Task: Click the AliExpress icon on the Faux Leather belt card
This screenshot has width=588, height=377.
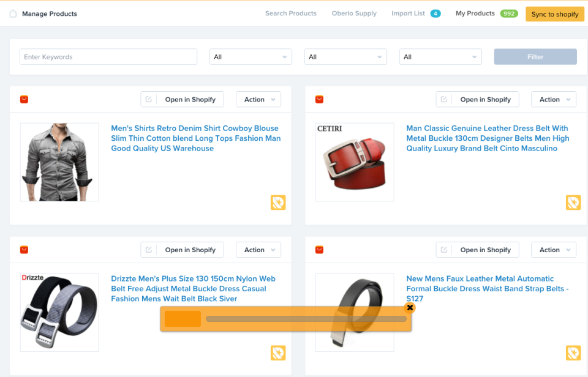Action: pyautogui.click(x=318, y=249)
